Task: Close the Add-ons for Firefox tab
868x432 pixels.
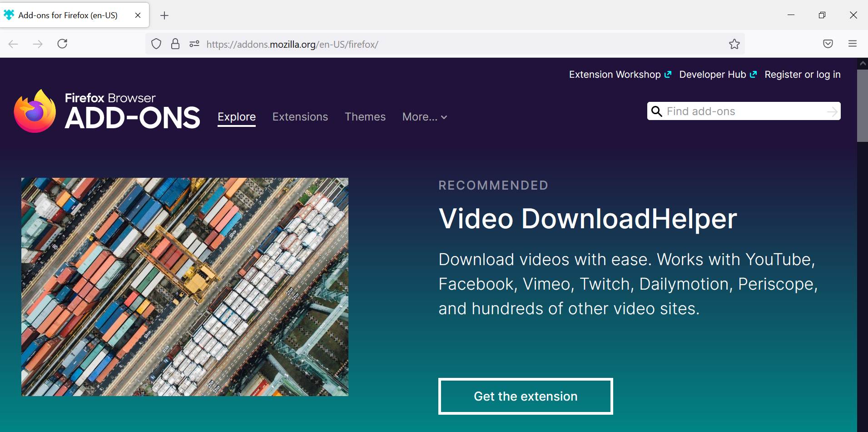Action: [x=138, y=15]
